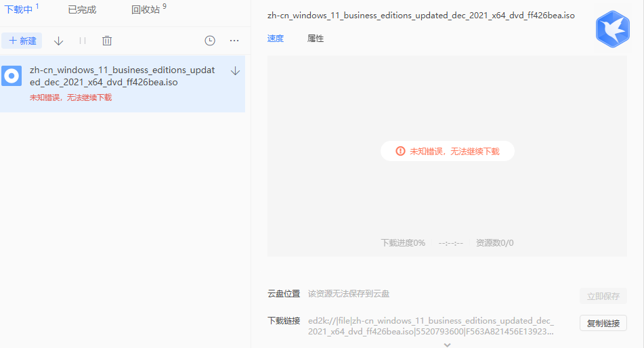This screenshot has height=348, width=644.
Task: Click the 新建 new task button
Action: click(x=22, y=41)
